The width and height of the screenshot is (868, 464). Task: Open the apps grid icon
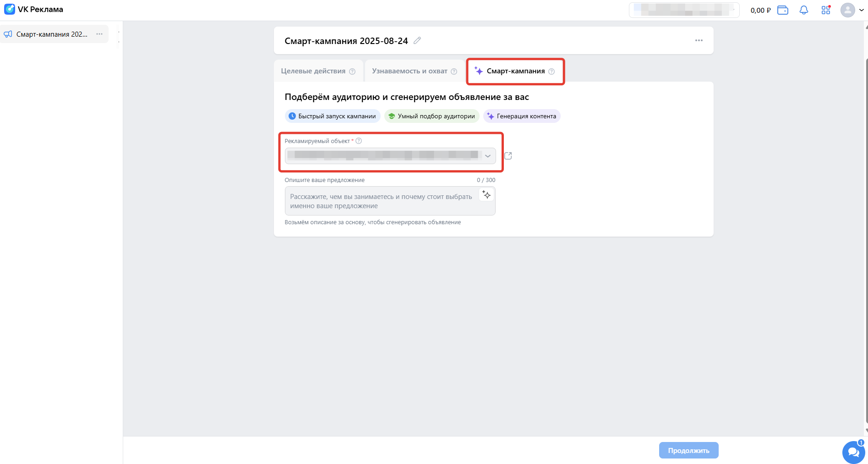[825, 10]
